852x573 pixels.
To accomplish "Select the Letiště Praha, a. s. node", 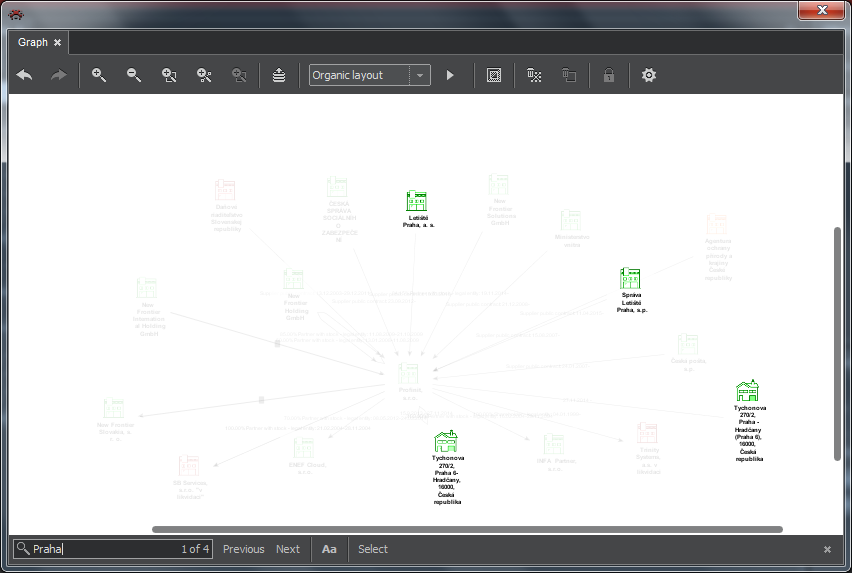I will [x=417, y=201].
